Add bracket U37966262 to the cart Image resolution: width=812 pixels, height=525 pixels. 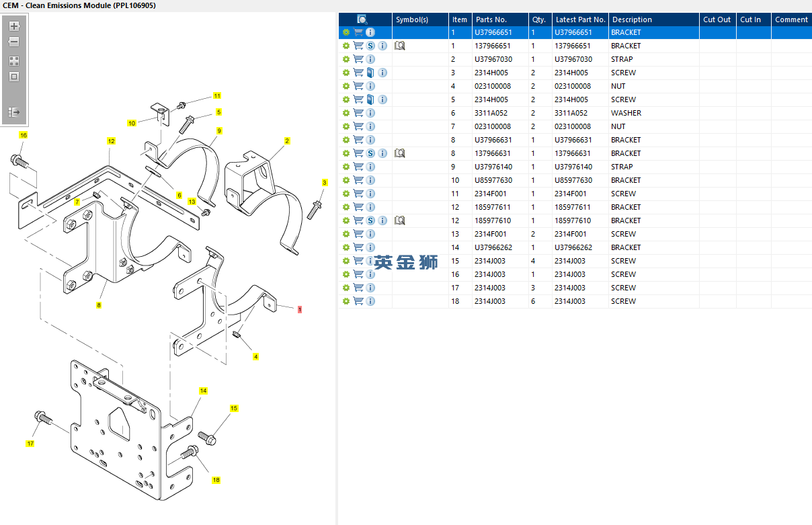358,247
